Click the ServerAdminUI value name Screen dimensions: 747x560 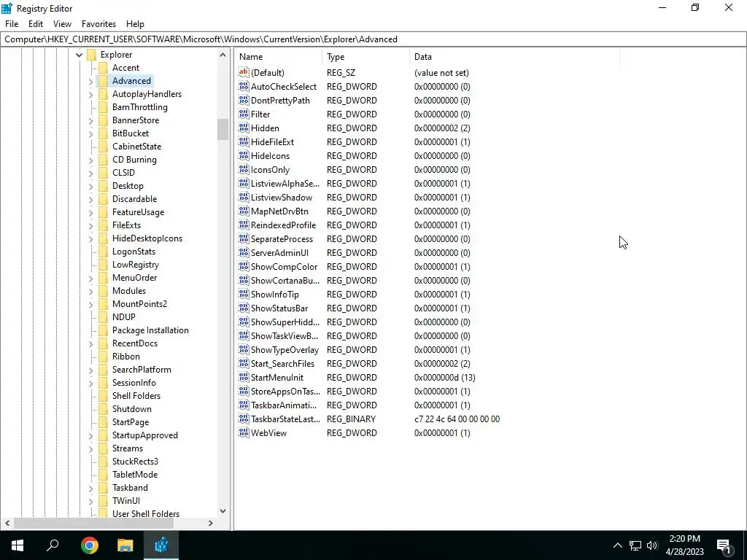pos(279,253)
